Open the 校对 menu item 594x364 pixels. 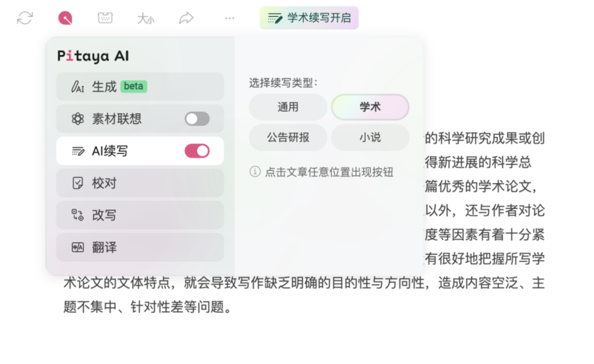click(140, 183)
